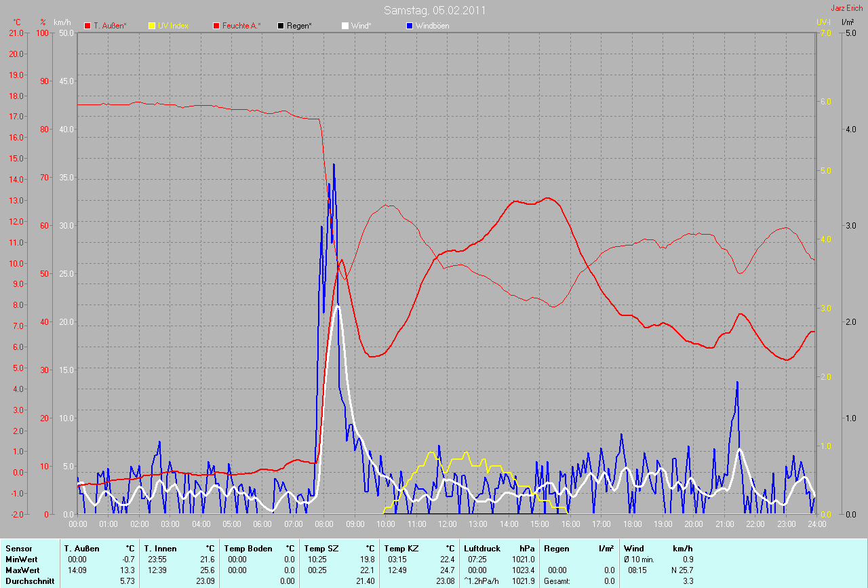The height and width of the screenshot is (588, 868).
Task: Click the indoor average value '23.09'
Action: [x=207, y=581]
